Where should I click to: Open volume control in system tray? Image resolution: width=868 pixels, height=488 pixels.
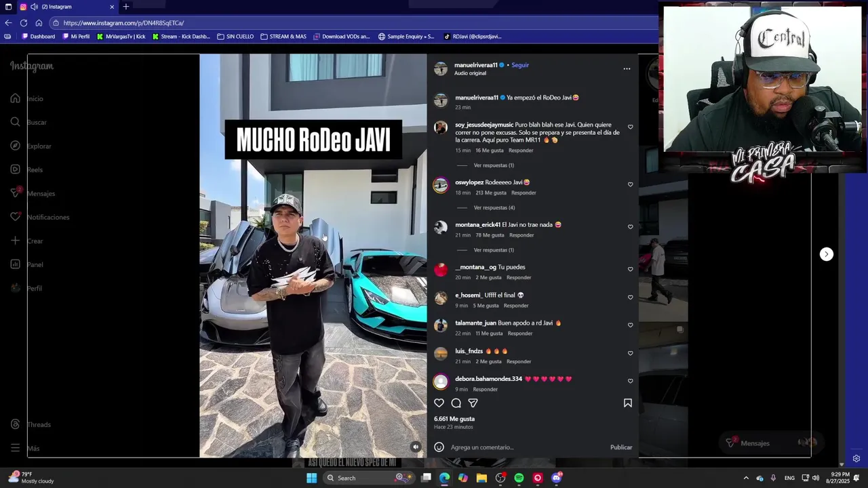pos(815,478)
